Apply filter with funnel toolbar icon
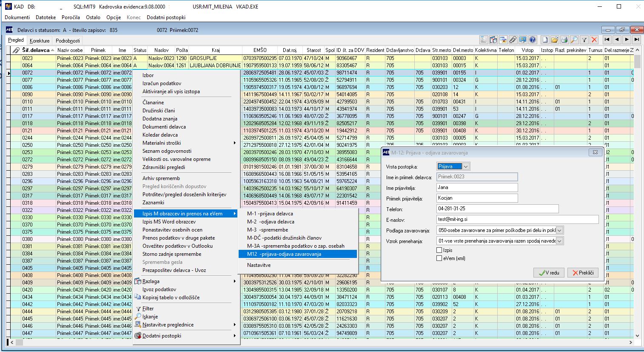The image size is (644, 352). point(584,40)
